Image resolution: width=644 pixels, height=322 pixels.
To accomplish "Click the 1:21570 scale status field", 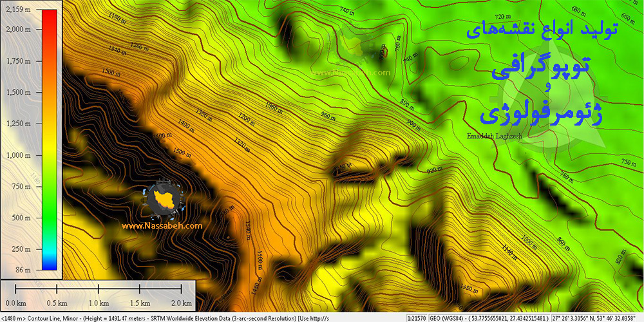I will point(417,318).
